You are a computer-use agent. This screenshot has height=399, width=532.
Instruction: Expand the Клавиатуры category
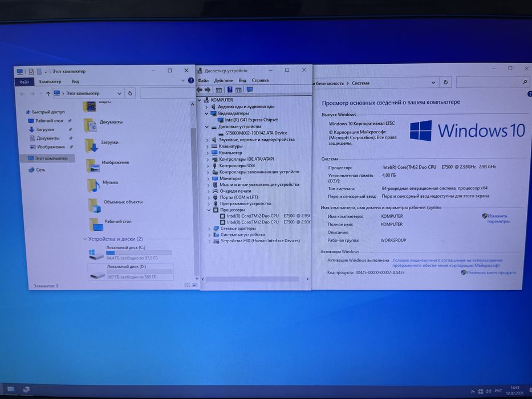point(208,146)
